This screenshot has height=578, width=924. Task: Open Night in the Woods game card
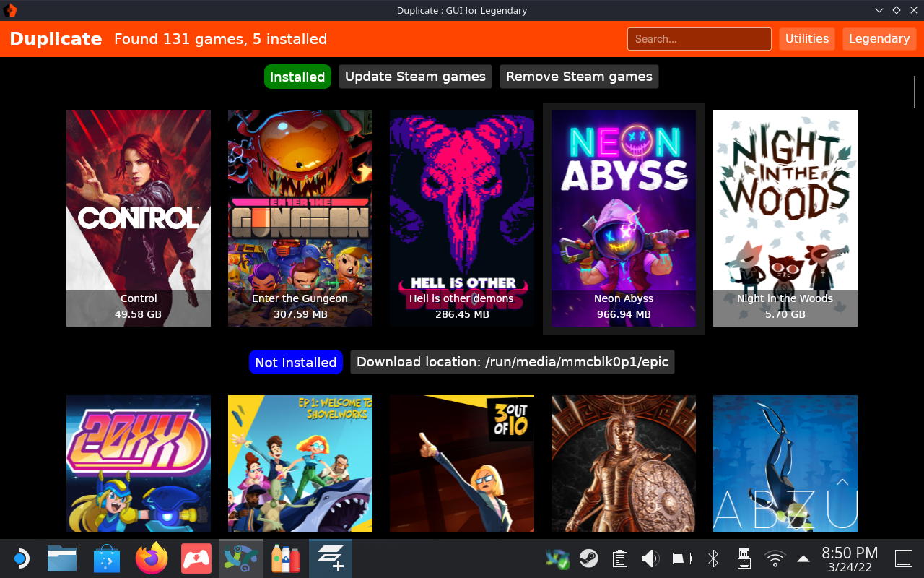785,218
